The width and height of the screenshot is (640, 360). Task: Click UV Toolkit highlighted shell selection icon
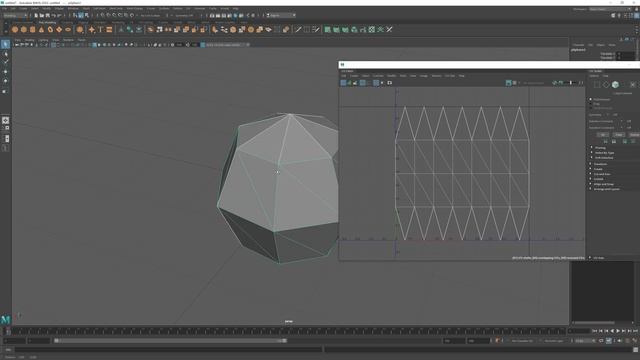coord(615,84)
